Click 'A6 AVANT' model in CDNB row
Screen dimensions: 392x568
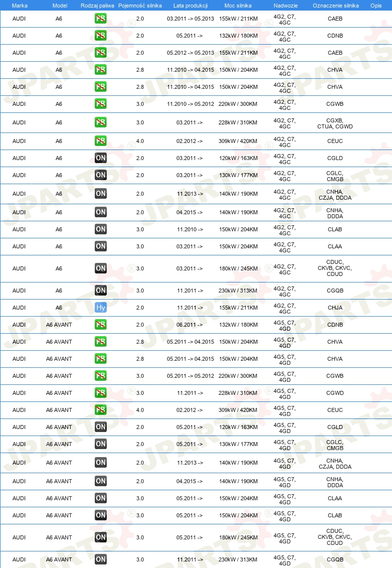tap(59, 325)
